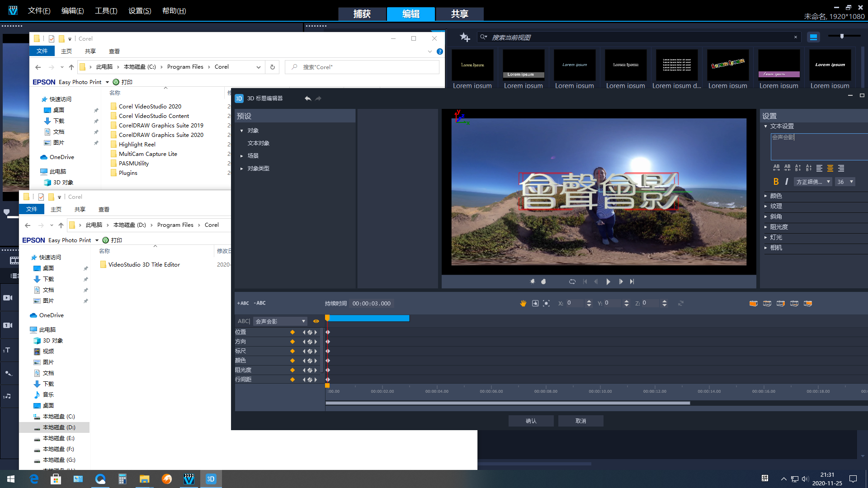Screen dimensions: 868x488
Task: Select the resize tool icon before X field
Action: pyautogui.click(x=547, y=303)
